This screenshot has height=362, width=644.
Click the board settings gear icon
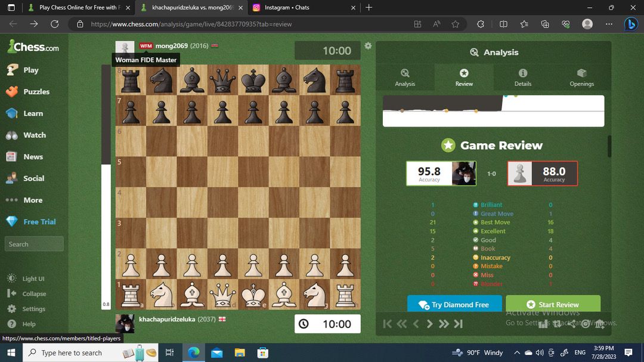pyautogui.click(x=368, y=46)
